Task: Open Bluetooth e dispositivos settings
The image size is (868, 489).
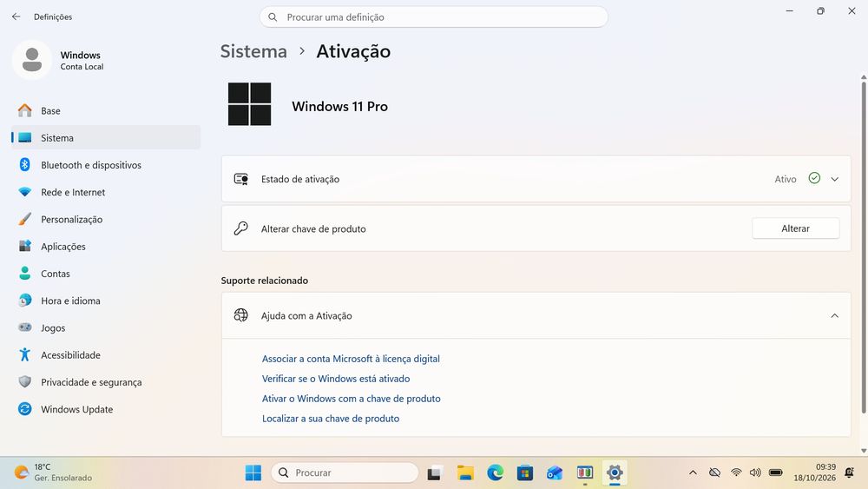Action: click(x=106, y=164)
